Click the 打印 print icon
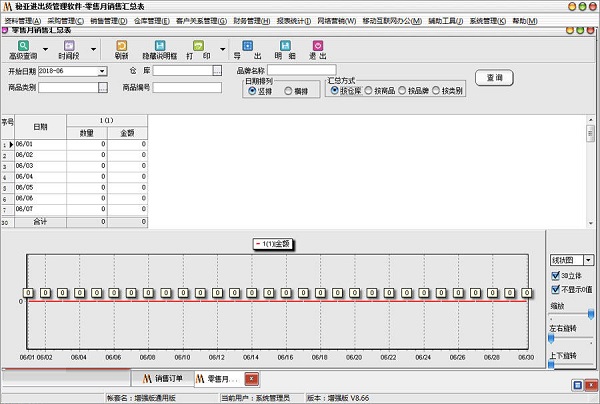 pyautogui.click(x=198, y=46)
